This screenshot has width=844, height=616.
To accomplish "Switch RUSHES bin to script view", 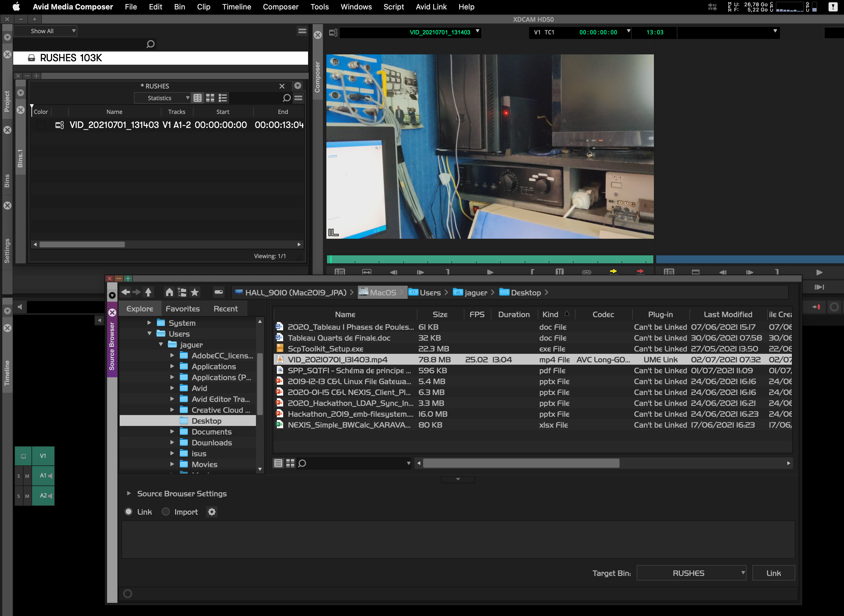I will 223,98.
